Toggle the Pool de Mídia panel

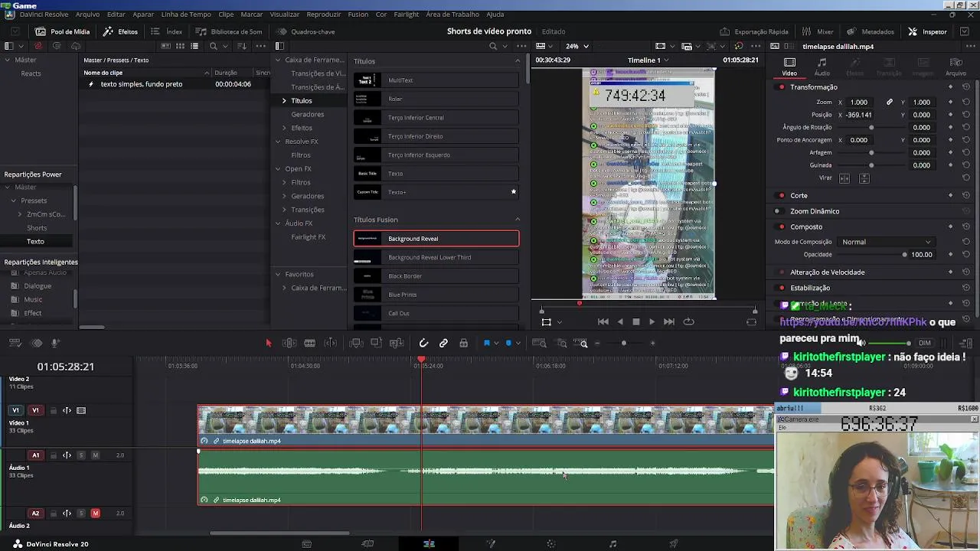click(x=63, y=31)
